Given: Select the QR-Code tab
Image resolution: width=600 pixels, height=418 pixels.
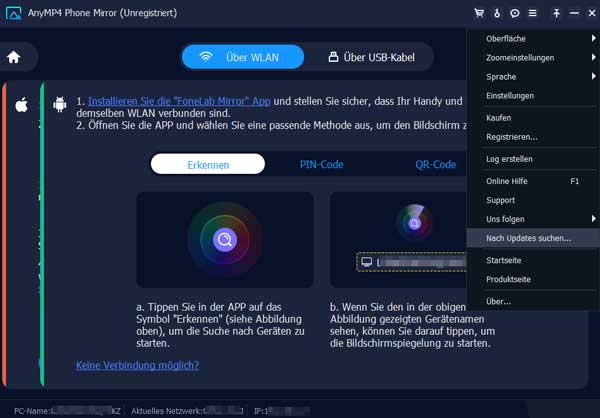Looking at the screenshot, I should coord(435,164).
